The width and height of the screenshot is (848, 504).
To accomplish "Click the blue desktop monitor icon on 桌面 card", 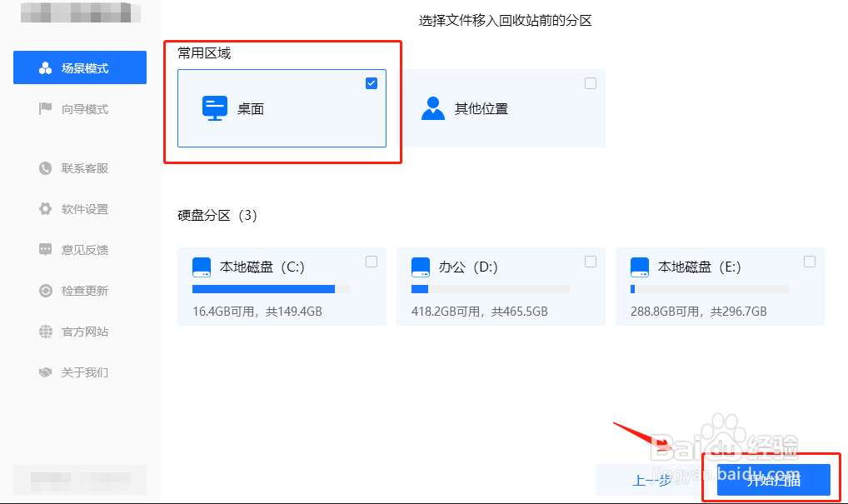I will (x=214, y=107).
